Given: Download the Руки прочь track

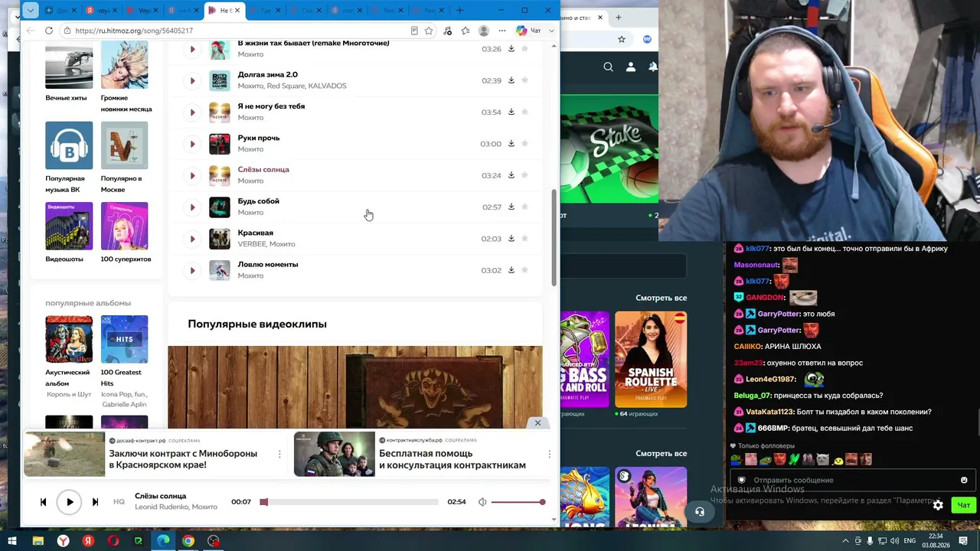Looking at the screenshot, I should click(x=511, y=143).
